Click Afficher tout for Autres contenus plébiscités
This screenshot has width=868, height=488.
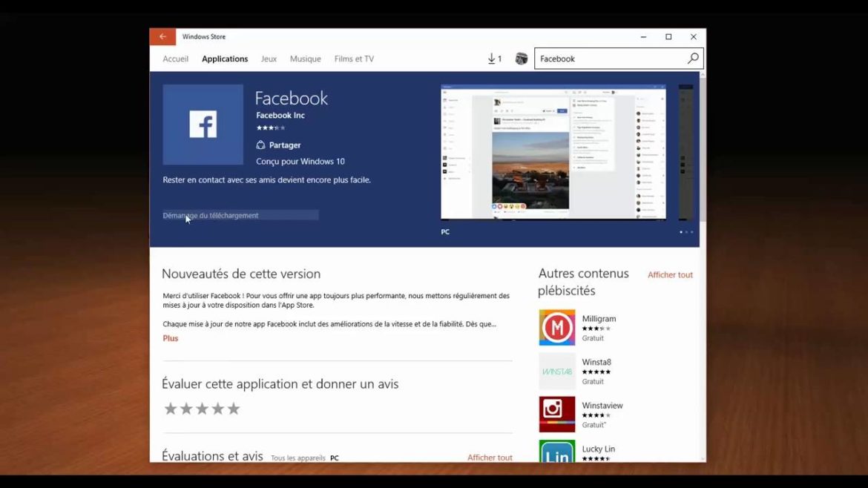(670, 274)
